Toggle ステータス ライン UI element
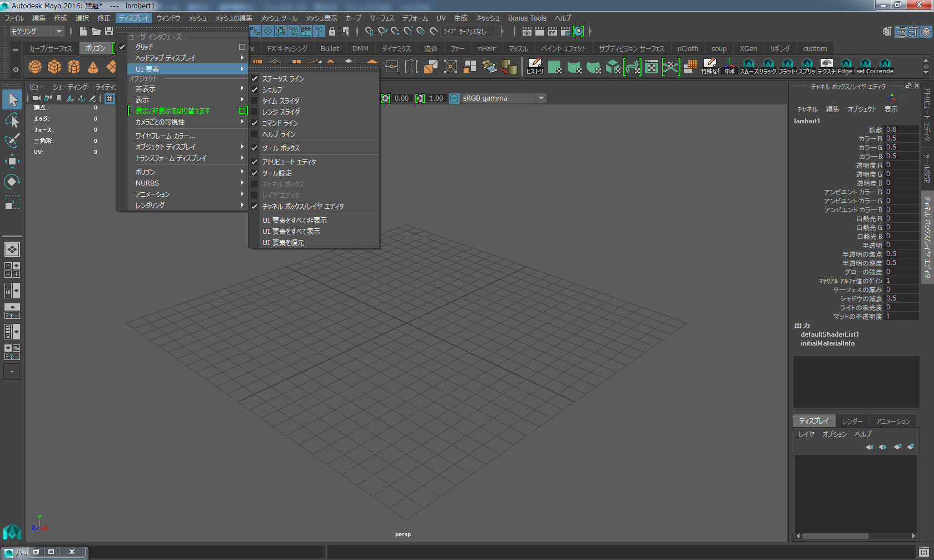Viewport: 934px width, 560px height. click(x=315, y=78)
